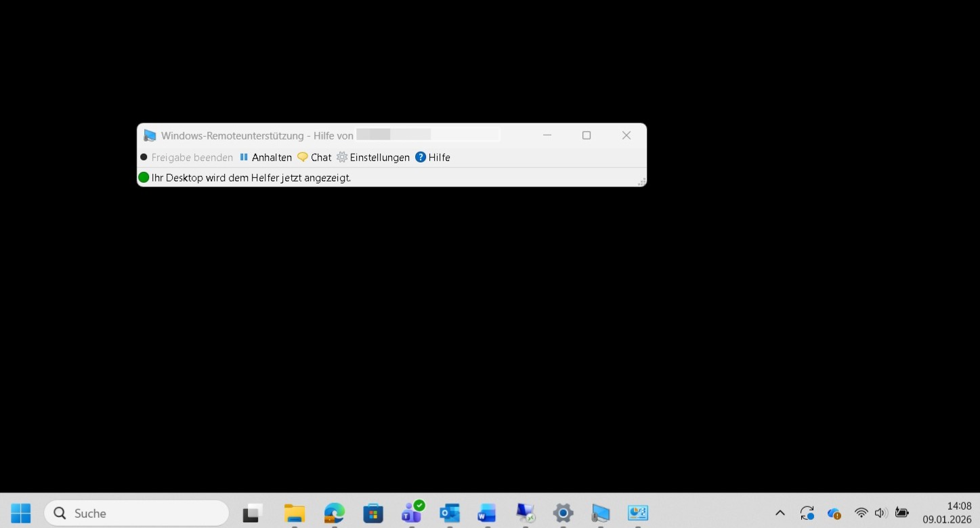The height and width of the screenshot is (528, 980).
Task: Open File Explorer from the taskbar
Action: [x=295, y=513]
